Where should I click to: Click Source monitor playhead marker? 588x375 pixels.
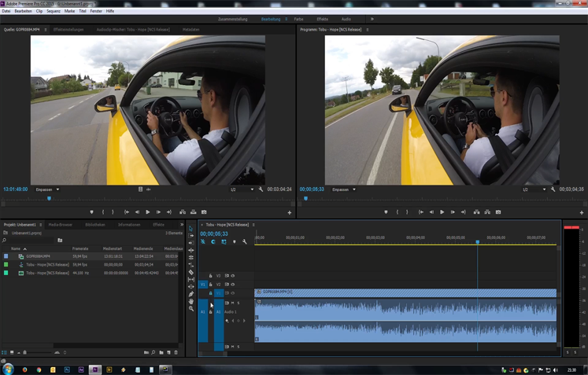tap(49, 199)
